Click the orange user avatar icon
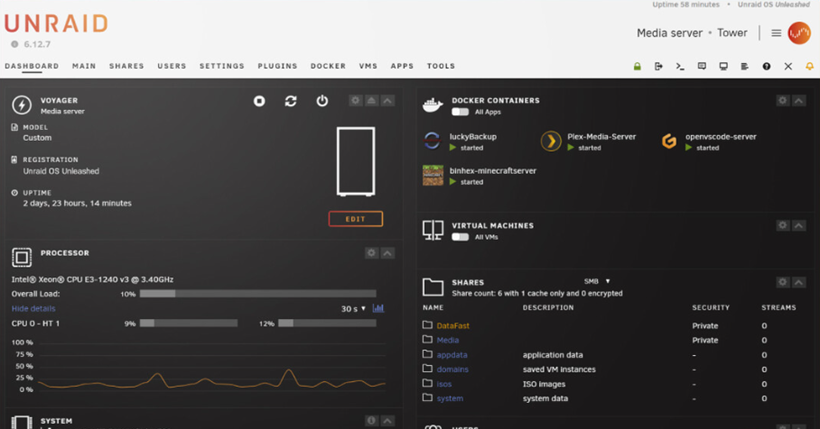This screenshot has height=429, width=820. (799, 33)
